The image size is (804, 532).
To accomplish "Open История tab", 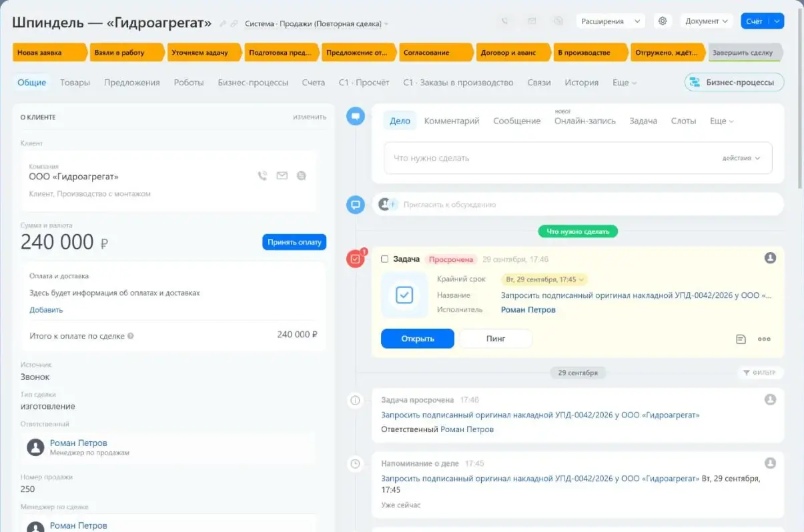I will coord(581,83).
